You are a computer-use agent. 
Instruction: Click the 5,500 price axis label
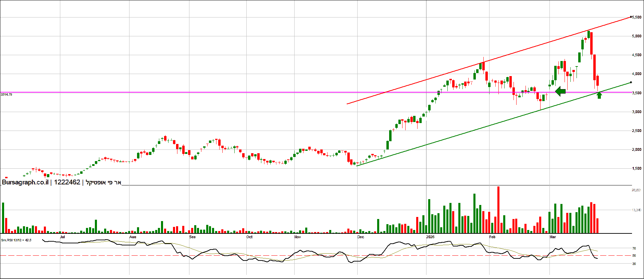pyautogui.click(x=636, y=17)
